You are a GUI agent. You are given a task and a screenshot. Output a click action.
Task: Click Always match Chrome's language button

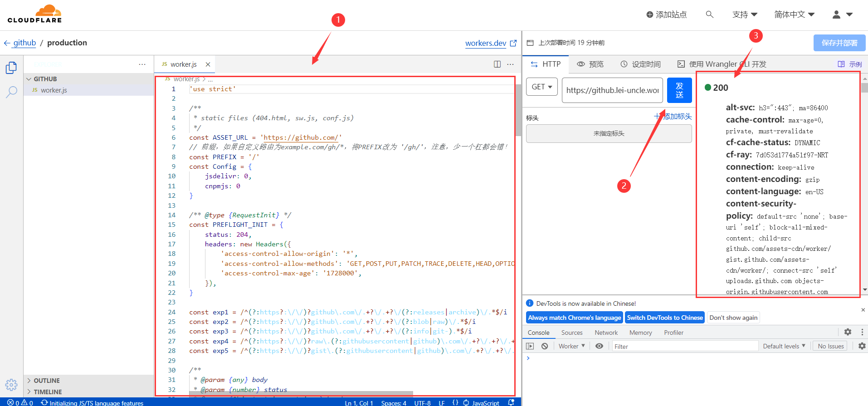point(575,318)
